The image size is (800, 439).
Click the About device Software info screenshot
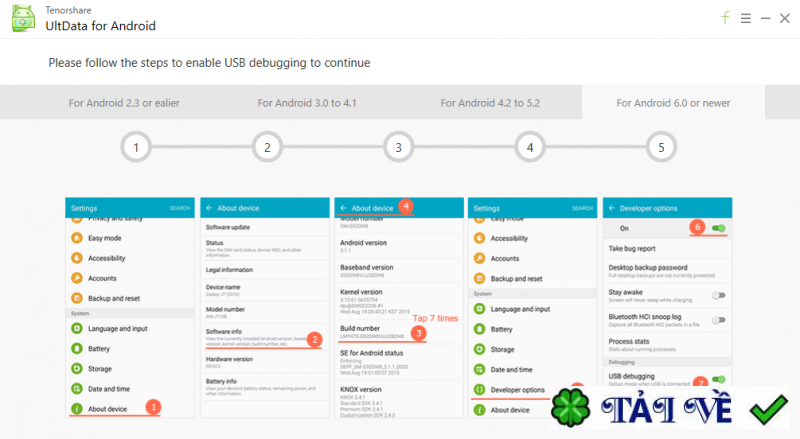pyautogui.click(x=264, y=308)
